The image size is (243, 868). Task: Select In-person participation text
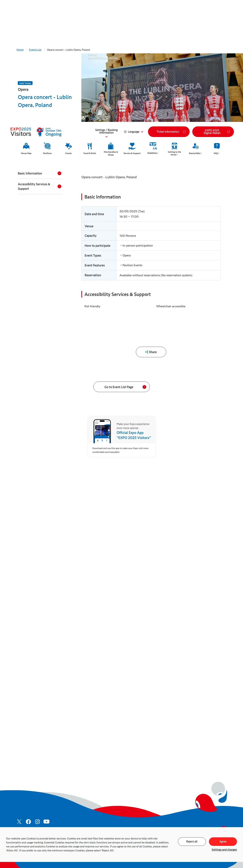pyautogui.click(x=138, y=246)
